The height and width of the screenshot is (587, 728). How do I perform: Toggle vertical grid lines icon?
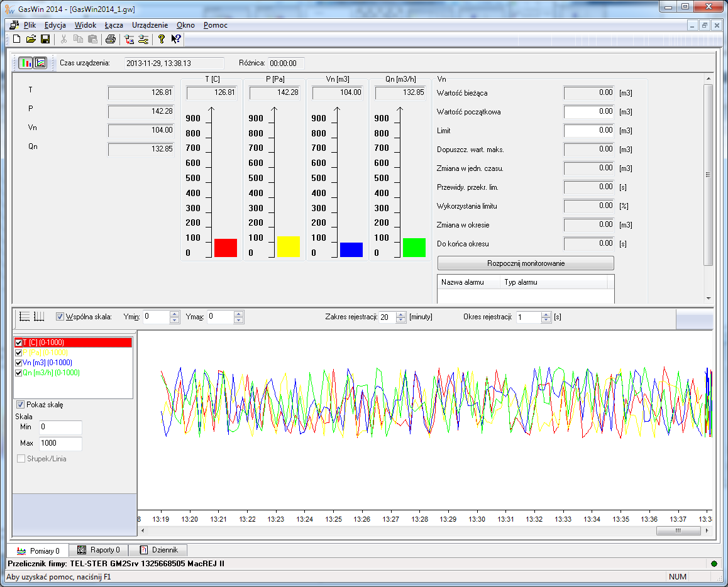tap(39, 317)
